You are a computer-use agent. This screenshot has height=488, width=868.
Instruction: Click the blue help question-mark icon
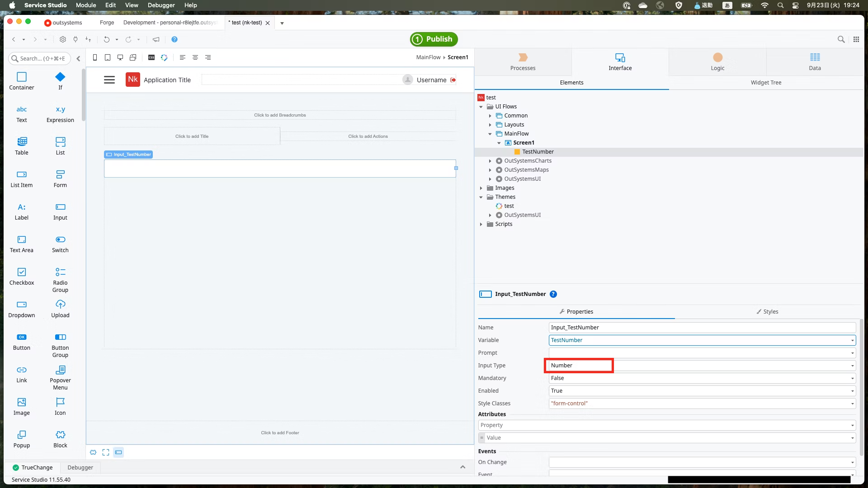tap(175, 39)
